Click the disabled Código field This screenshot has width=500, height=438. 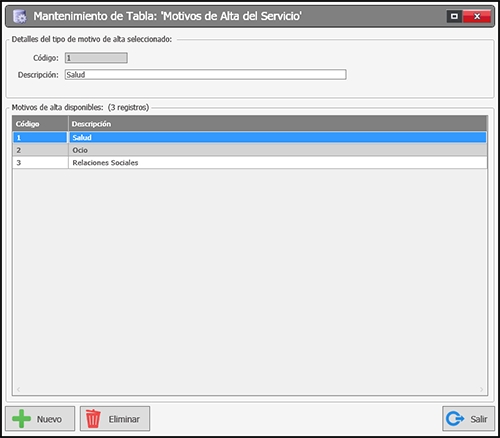click(96, 58)
